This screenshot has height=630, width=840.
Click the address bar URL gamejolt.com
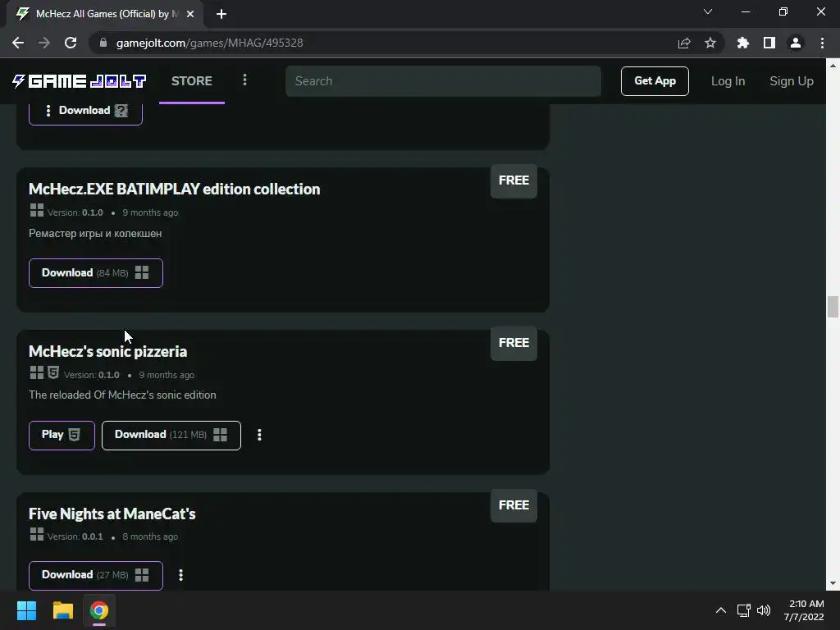click(209, 43)
